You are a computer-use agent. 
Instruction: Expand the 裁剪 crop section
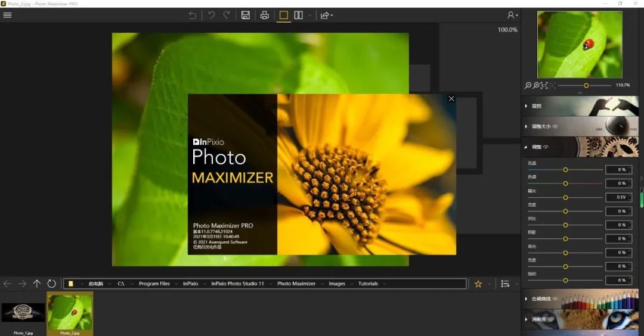point(526,106)
